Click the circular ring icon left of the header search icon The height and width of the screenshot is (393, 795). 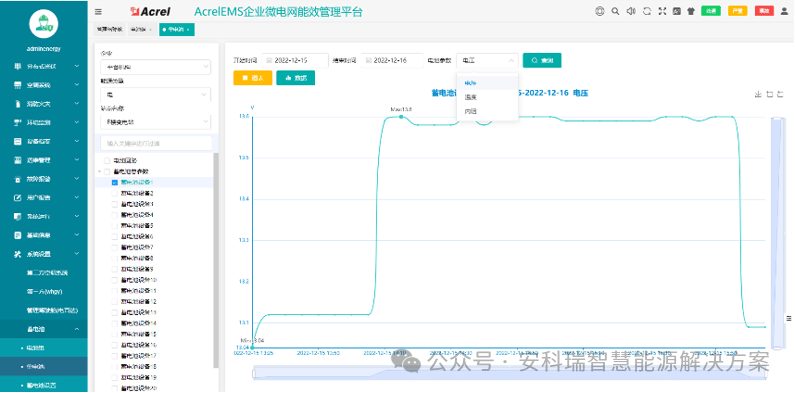pyautogui.click(x=599, y=11)
